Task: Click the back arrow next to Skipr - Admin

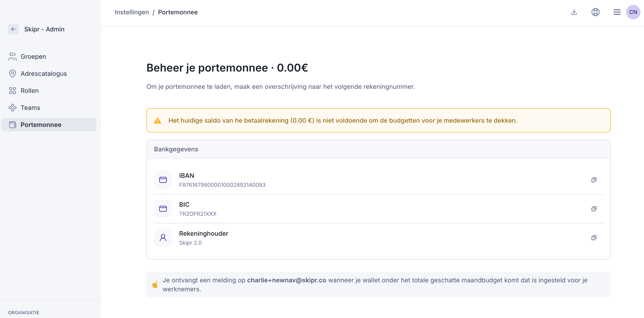Action: pos(13,29)
